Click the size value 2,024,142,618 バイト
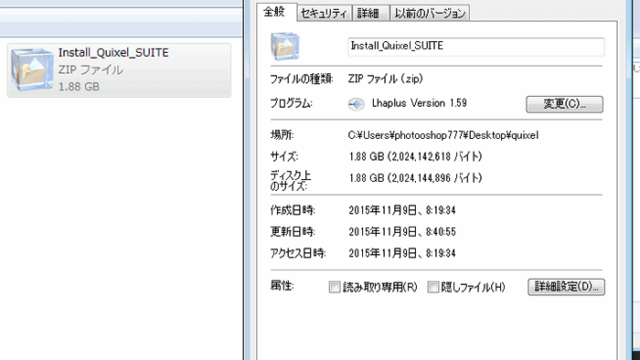 coord(416,157)
